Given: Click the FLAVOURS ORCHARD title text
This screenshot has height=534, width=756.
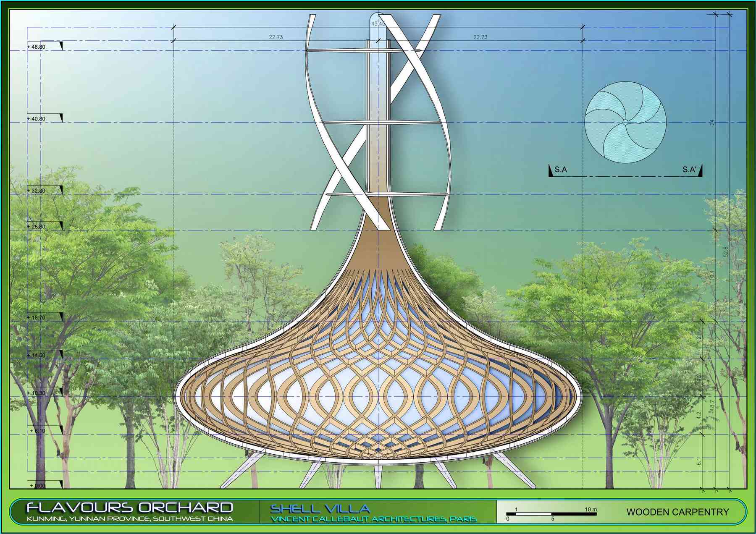Looking at the screenshot, I should click(x=129, y=508).
